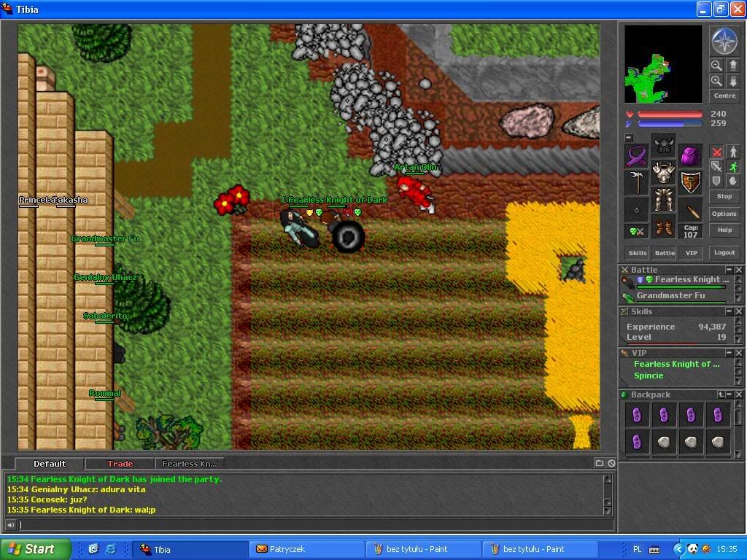
Task: Focus the chat message input field
Action: (315, 525)
